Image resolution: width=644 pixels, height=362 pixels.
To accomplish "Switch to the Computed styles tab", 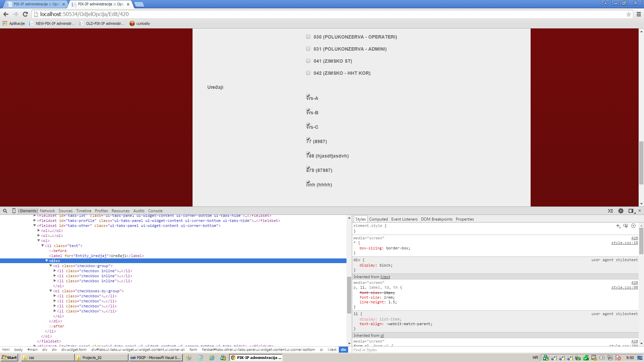I will tap(378, 219).
